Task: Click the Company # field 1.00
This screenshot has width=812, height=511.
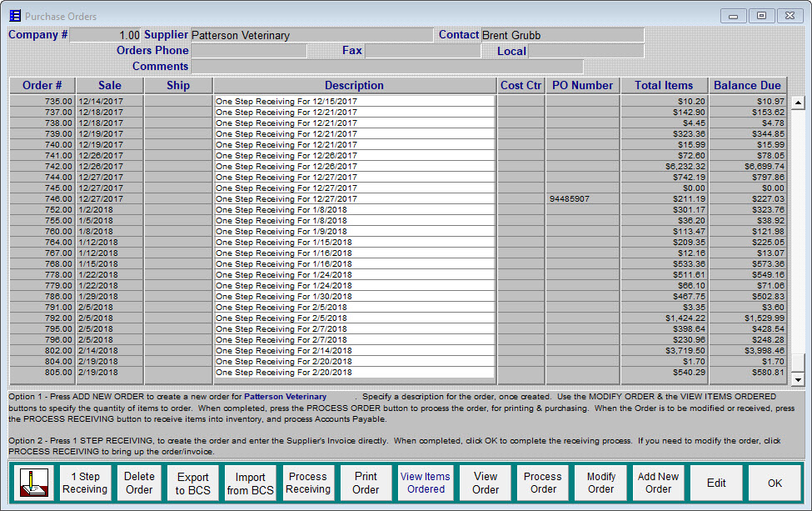Action: (105, 35)
